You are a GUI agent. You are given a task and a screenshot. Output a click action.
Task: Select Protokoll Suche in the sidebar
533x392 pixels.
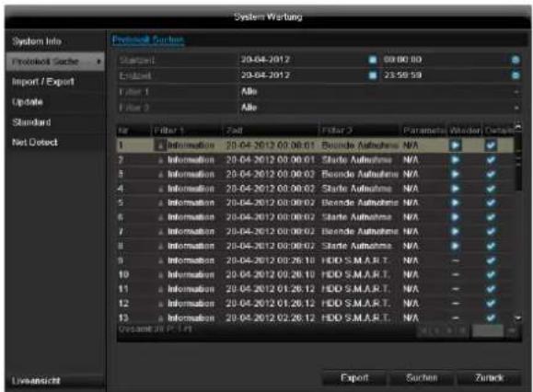[x=55, y=62]
